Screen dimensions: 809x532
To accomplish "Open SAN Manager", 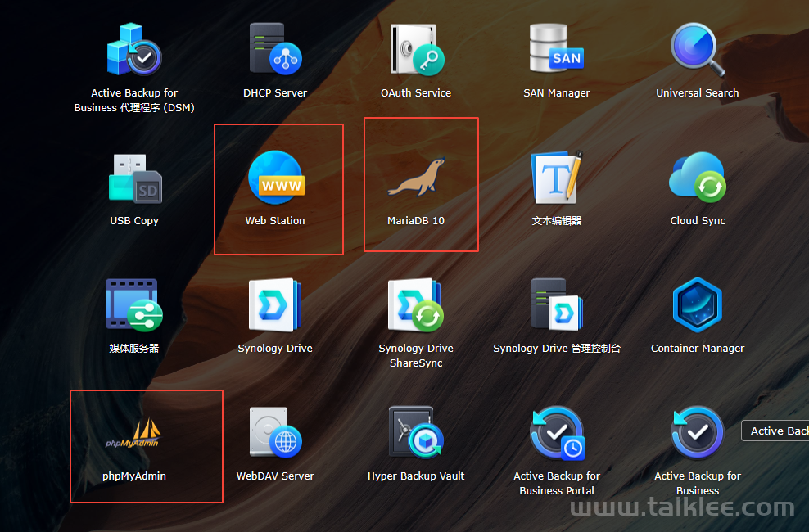I will [557, 48].
